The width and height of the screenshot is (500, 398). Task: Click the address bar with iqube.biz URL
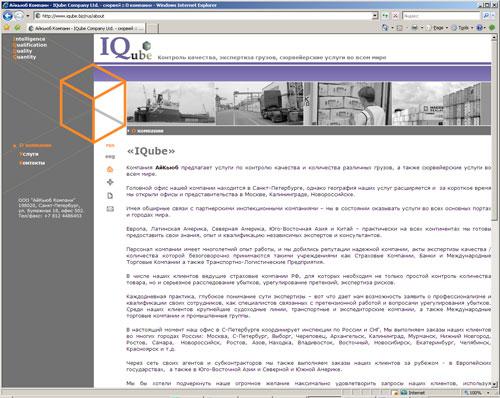click(x=203, y=16)
